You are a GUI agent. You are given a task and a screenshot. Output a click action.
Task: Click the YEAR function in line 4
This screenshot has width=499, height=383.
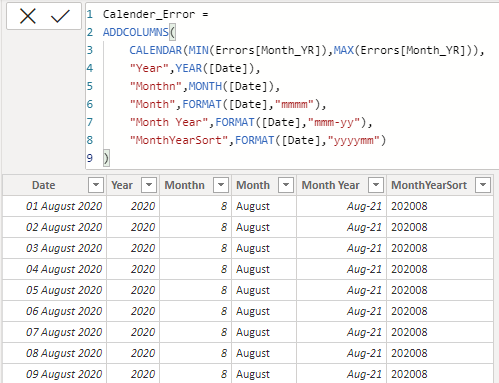(189, 68)
